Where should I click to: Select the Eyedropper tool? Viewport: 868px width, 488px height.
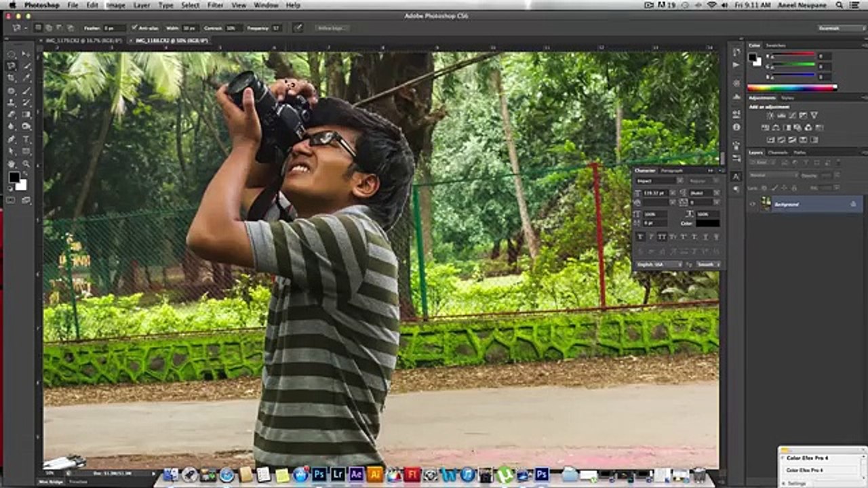coord(26,78)
